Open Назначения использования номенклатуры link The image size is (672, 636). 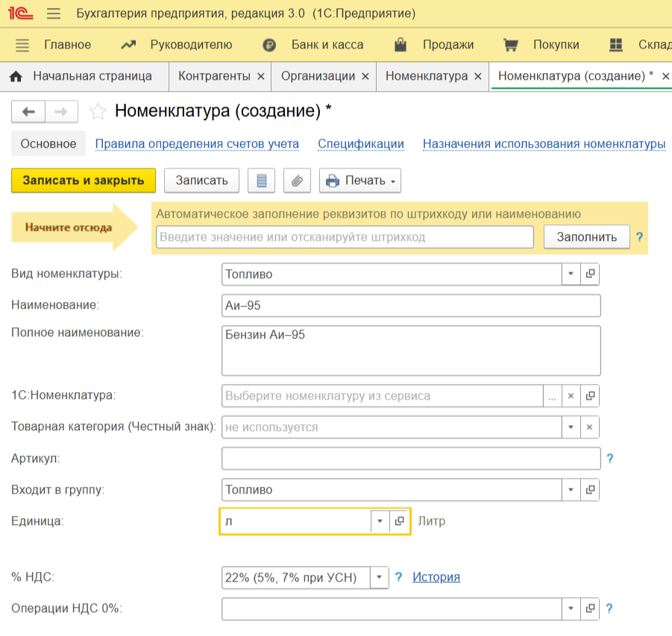[544, 144]
